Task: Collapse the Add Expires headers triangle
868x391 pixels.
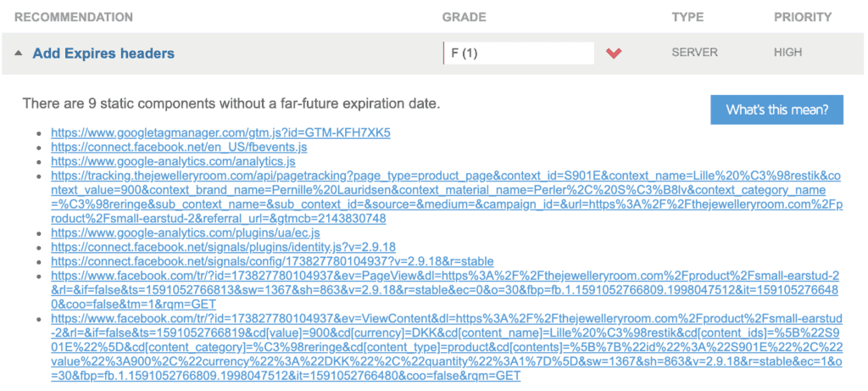Action: [x=19, y=53]
